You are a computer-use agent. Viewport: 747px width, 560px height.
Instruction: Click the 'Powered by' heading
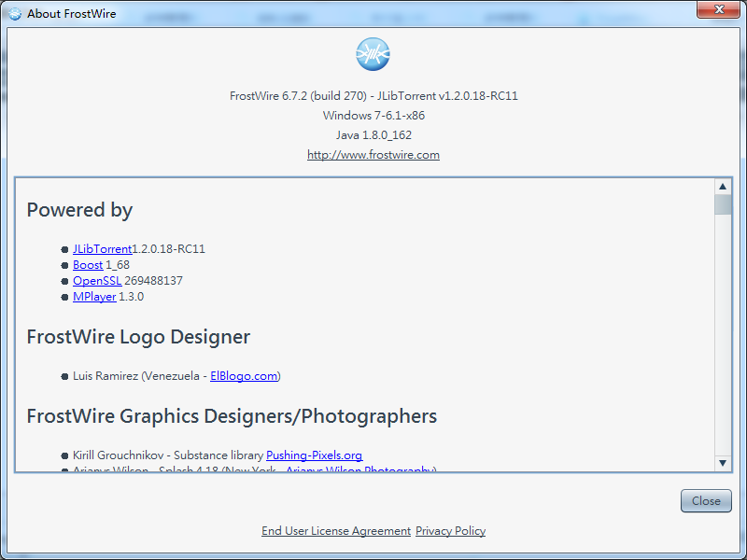click(79, 210)
